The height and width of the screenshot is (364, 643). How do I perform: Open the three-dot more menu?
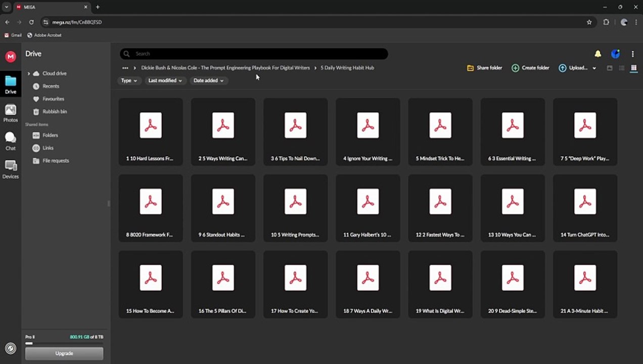[632, 54]
